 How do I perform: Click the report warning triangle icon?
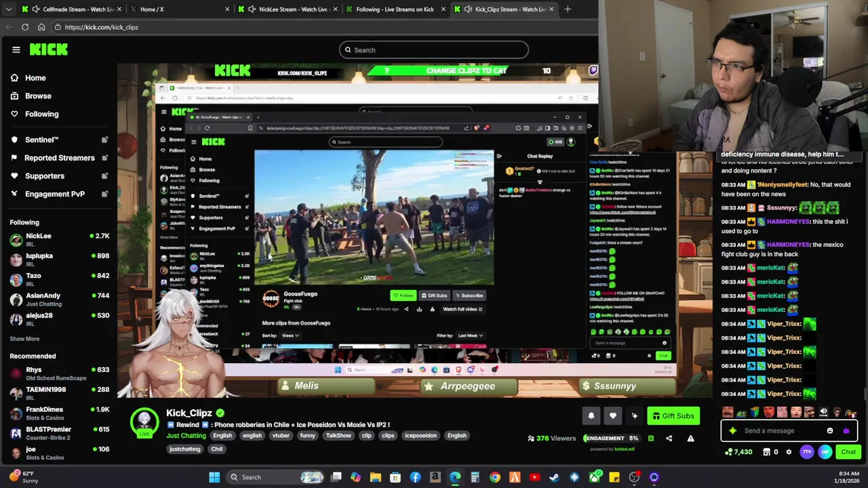690,438
